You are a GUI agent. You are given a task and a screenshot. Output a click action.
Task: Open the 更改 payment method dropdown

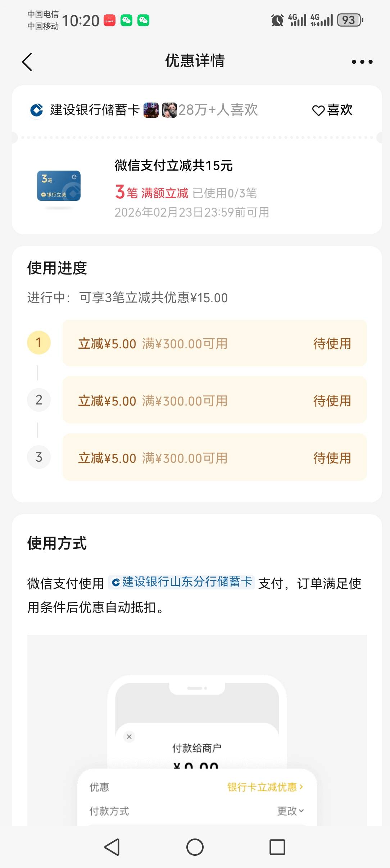coord(290,811)
